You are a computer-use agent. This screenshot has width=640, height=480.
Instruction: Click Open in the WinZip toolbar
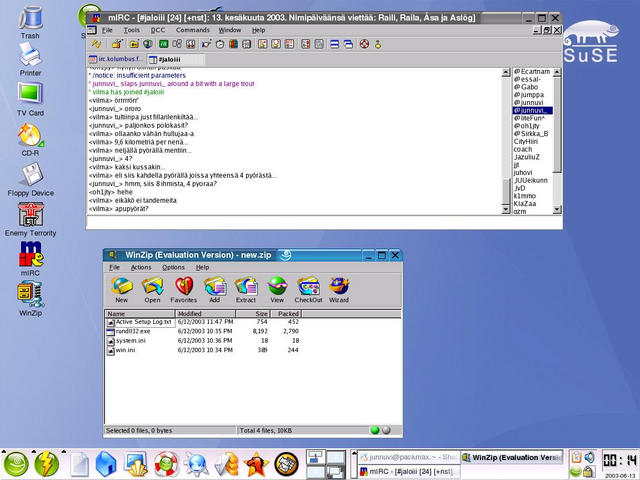[x=152, y=289]
